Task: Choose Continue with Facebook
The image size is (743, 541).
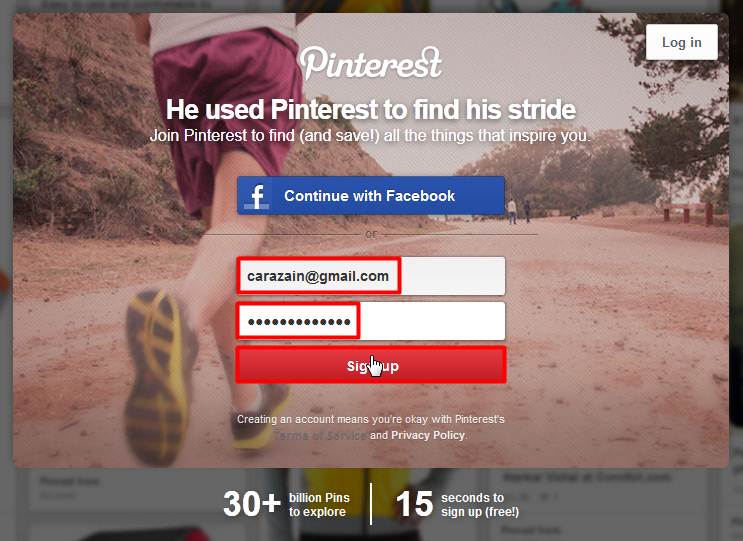Action: pos(371,196)
